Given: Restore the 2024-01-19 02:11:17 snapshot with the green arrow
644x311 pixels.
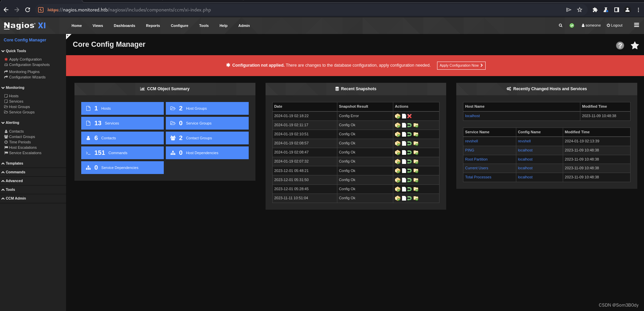Looking at the screenshot, I should (409, 125).
